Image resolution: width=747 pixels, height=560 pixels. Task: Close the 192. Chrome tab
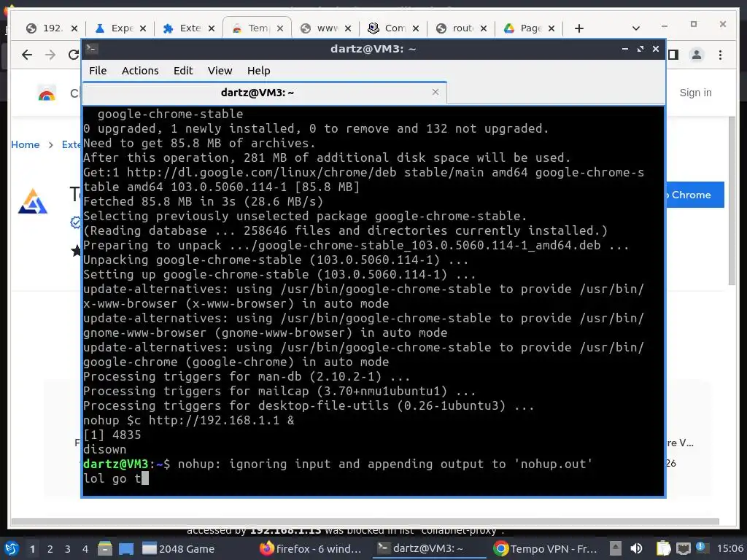(74, 28)
